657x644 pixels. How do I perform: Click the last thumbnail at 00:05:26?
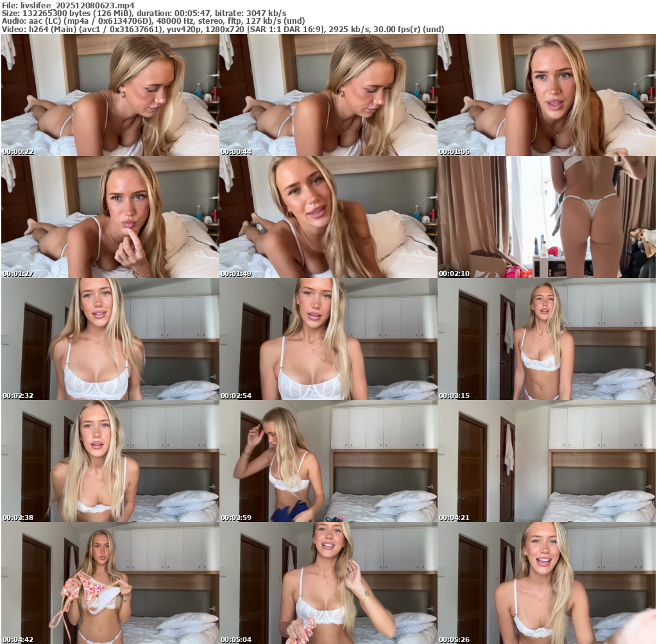[546, 583]
